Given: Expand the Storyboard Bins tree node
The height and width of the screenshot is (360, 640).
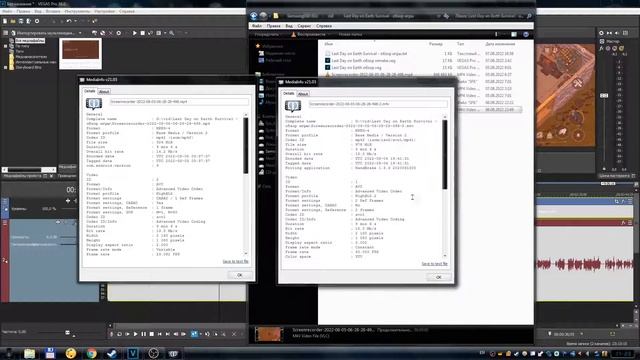Looking at the screenshot, I should pyautogui.click(x=6, y=67).
